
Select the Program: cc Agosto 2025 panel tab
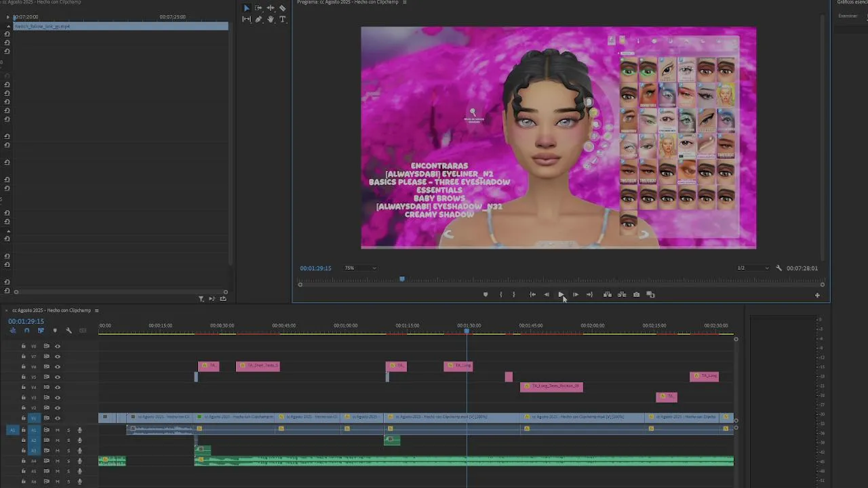pyautogui.click(x=349, y=2)
